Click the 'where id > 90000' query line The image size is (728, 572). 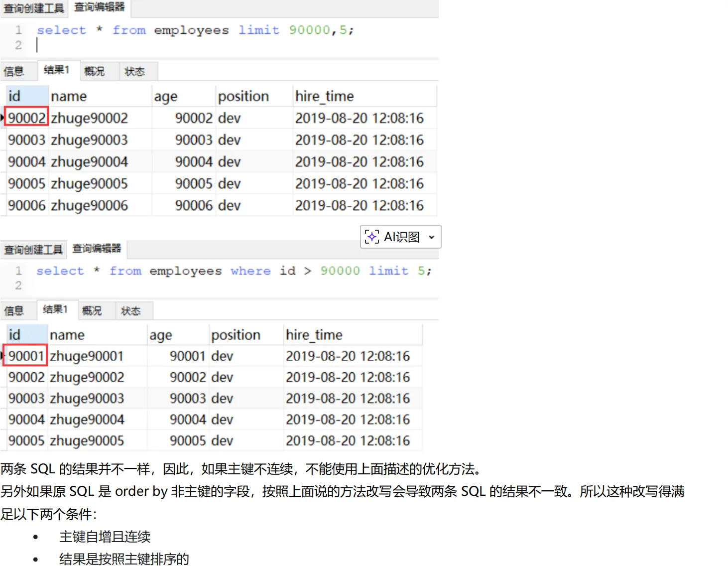coord(234,271)
